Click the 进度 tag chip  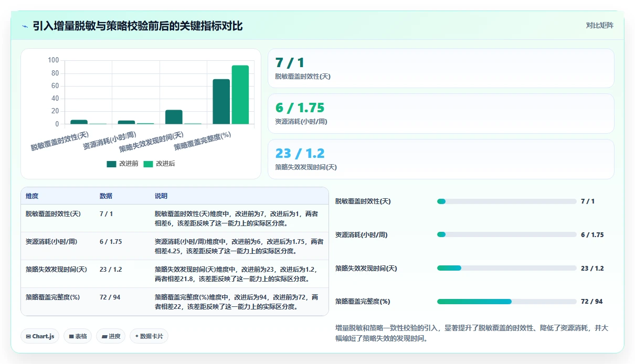111,336
